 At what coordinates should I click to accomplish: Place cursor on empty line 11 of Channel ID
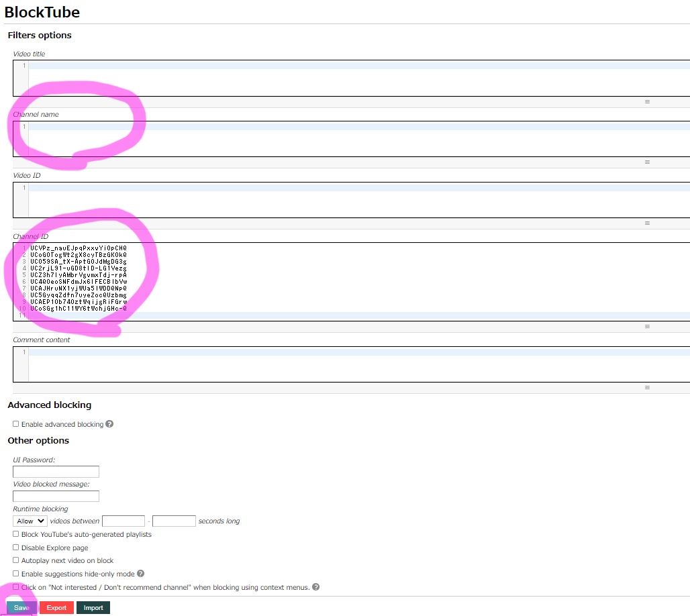[358, 315]
